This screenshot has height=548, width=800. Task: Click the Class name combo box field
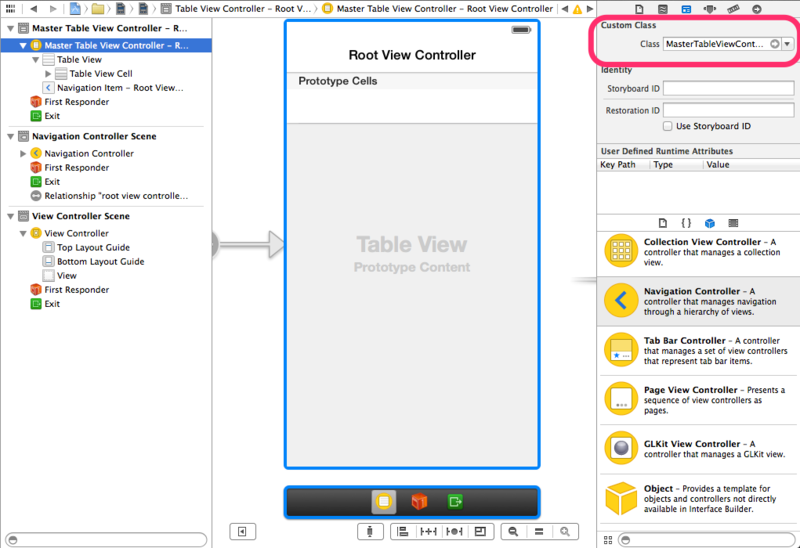click(715, 44)
